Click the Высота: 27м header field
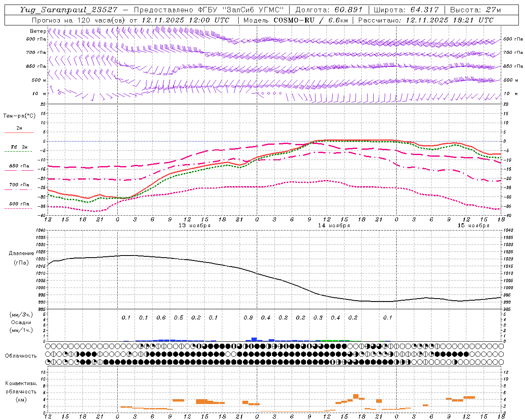Screen dimensions: 525x420 click(475, 10)
